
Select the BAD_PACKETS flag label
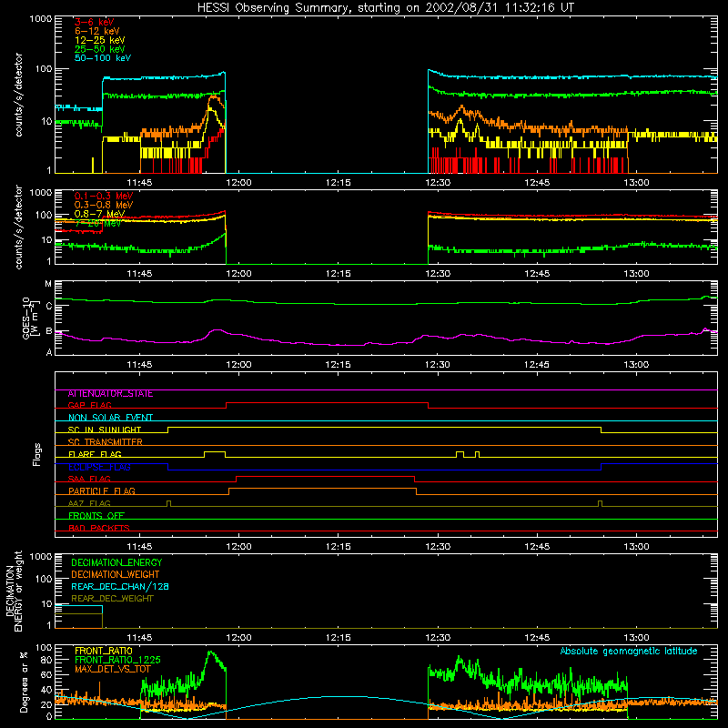click(99, 528)
